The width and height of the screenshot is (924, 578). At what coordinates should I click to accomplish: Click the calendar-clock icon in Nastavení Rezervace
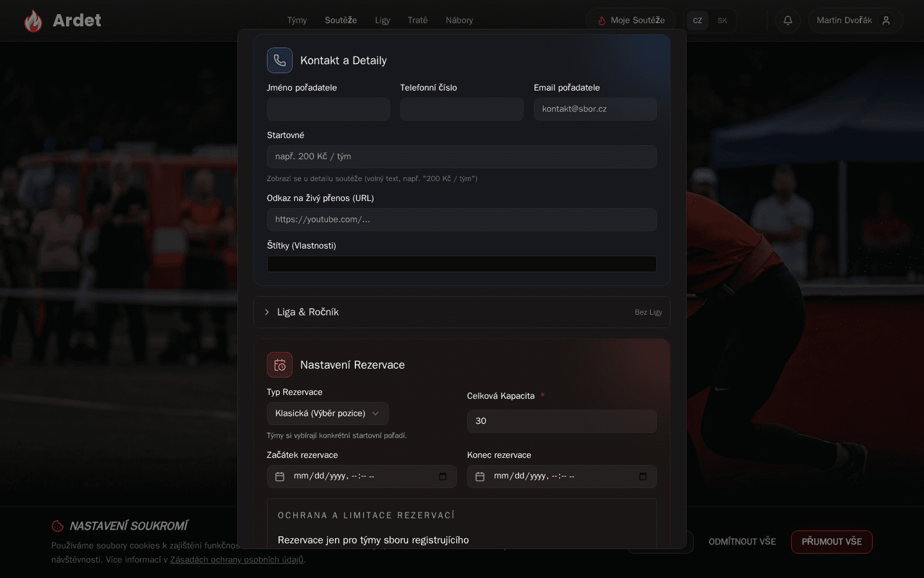(x=280, y=365)
